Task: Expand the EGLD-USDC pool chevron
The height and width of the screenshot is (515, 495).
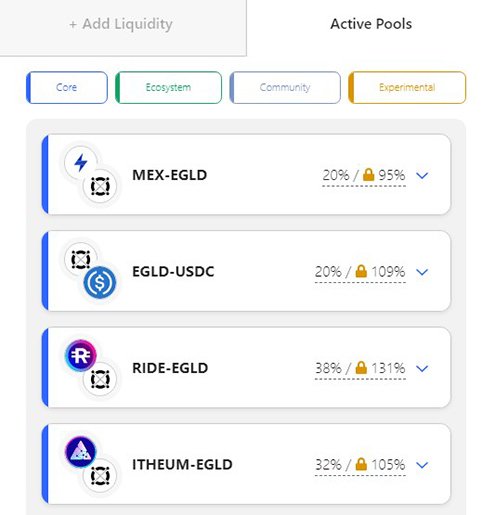Action: 422,272
